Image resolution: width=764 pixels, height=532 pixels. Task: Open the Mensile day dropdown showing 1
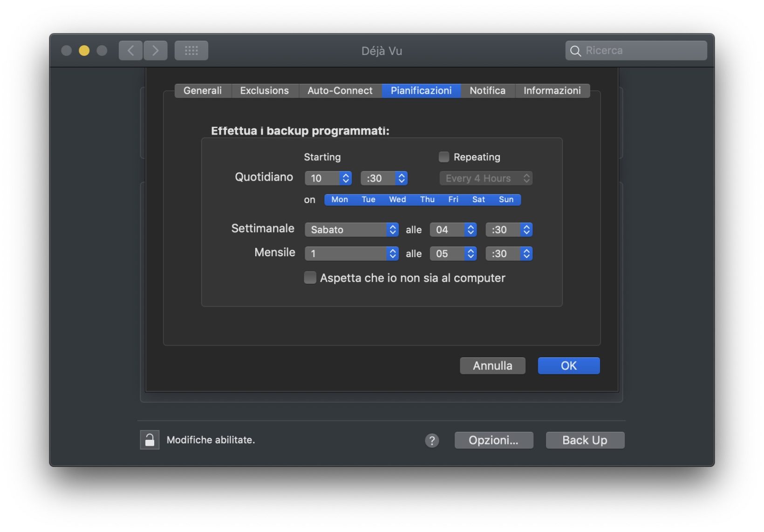[x=352, y=253]
